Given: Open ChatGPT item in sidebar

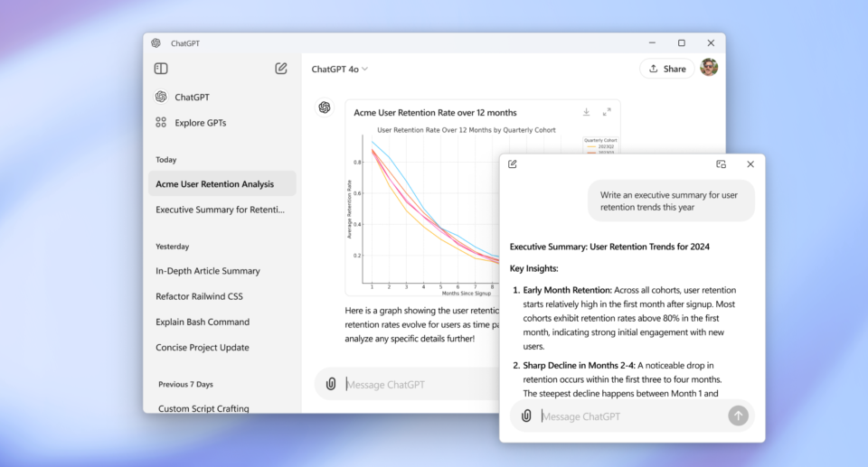Looking at the screenshot, I should tap(222, 97).
